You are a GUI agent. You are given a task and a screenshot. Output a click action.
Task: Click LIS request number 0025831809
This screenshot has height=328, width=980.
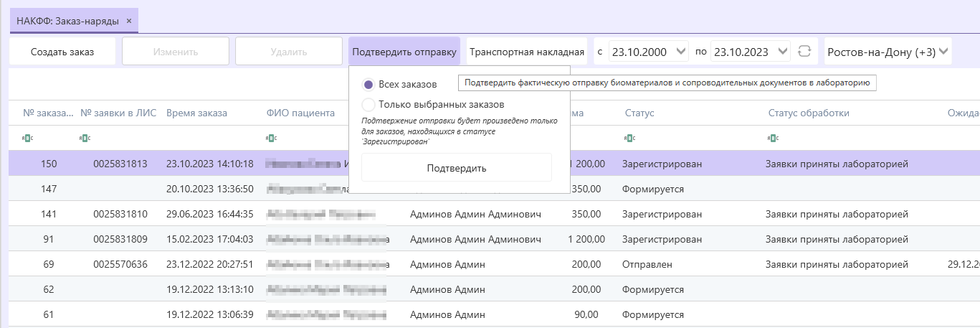click(x=120, y=239)
